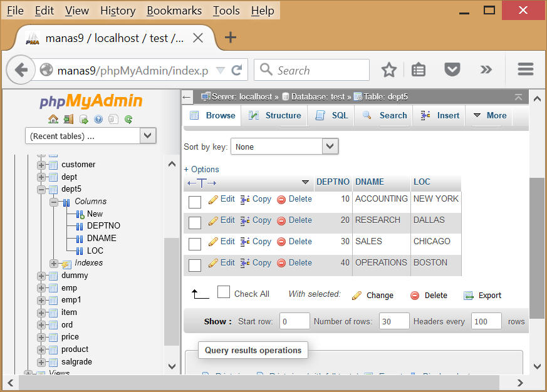Tick checkbox for row DEPTNO 10
The height and width of the screenshot is (392, 547).
tap(195, 202)
